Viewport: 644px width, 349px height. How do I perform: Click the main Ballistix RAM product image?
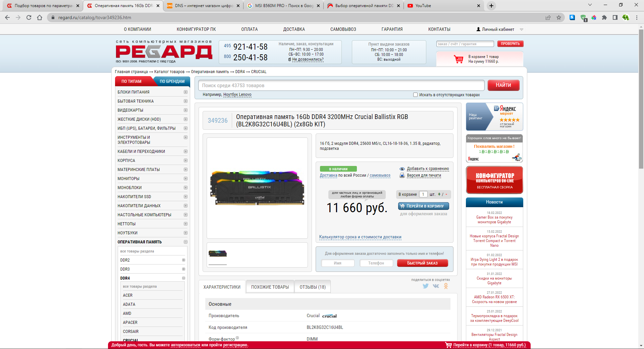click(257, 188)
